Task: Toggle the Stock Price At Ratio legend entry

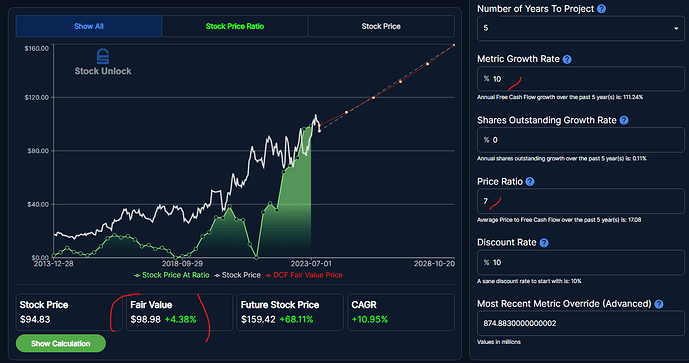Action: click(172, 275)
